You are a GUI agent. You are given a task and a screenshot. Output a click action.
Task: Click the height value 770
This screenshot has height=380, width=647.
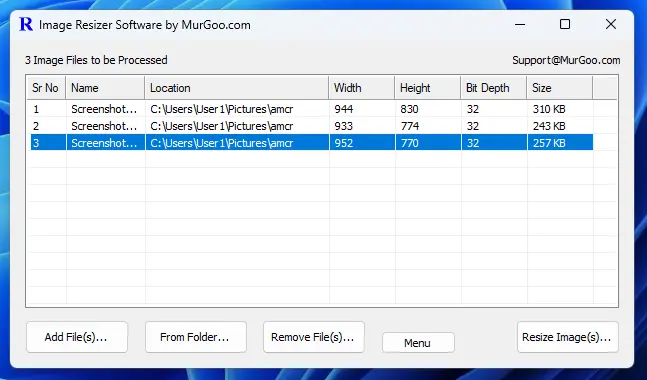409,143
